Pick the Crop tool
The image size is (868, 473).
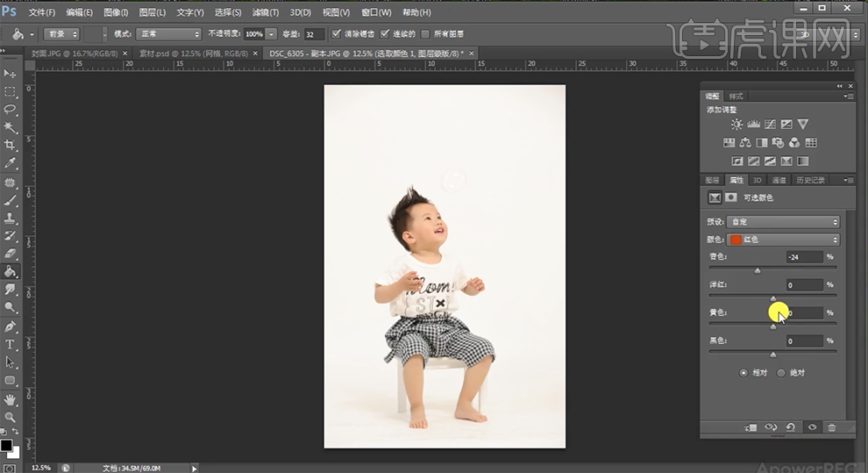(11, 145)
